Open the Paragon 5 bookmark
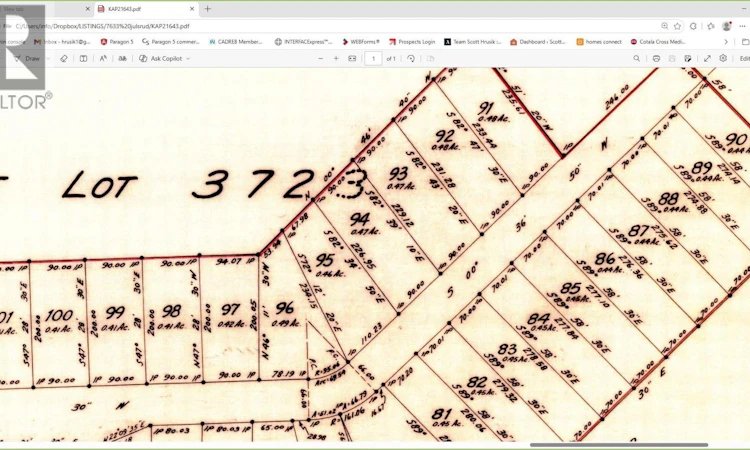Image resolution: width=750 pixels, height=450 pixels. click(117, 42)
